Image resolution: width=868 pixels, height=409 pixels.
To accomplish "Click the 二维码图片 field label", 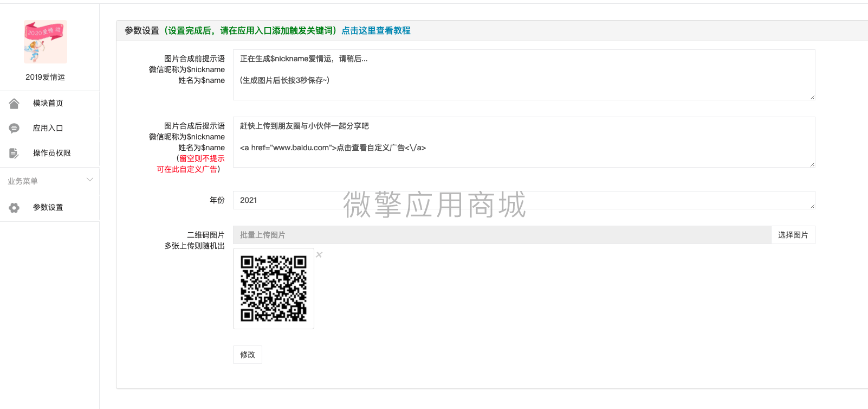I will tap(206, 235).
